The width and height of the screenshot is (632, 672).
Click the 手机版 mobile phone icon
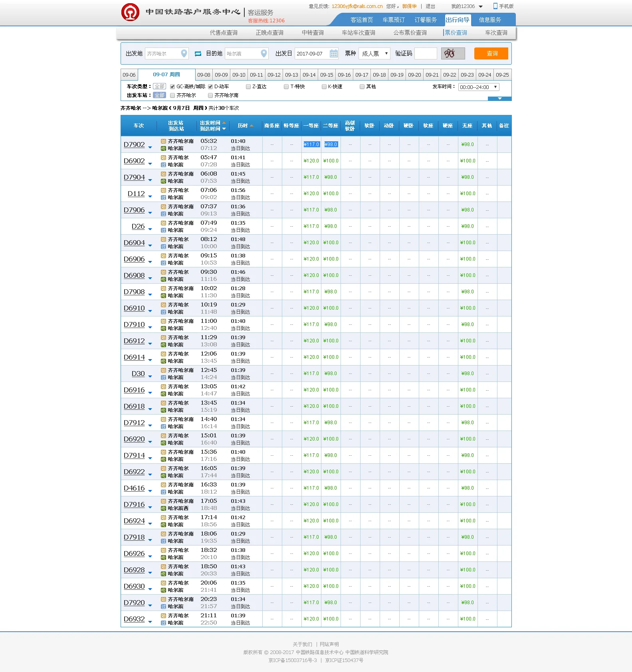[495, 6]
